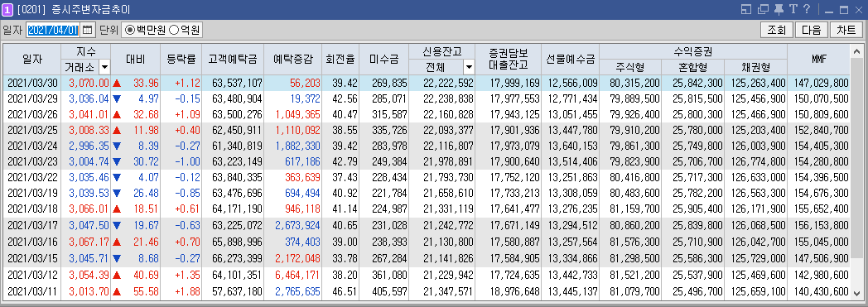868x307 pixels.
Task: Click the 다음 next button
Action: click(812, 30)
